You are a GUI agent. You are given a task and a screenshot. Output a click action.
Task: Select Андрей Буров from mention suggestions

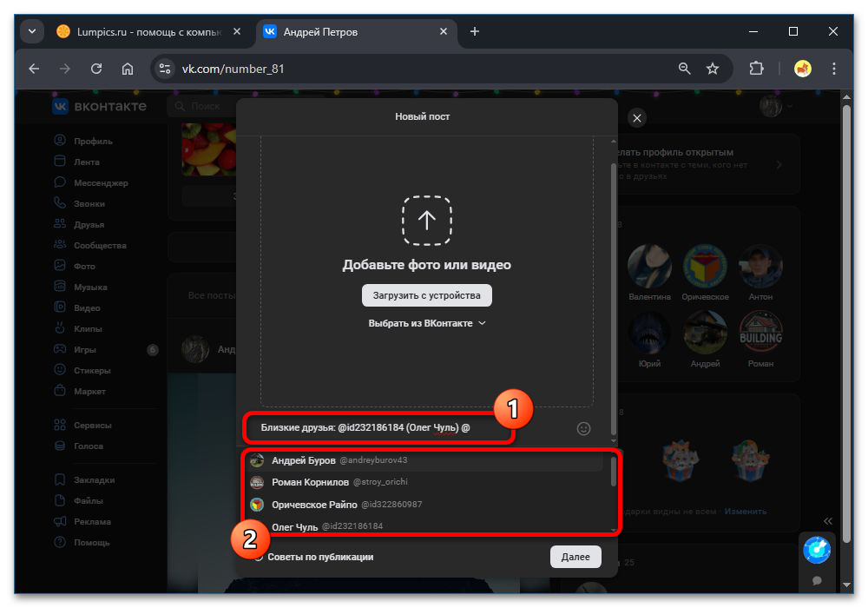coord(426,460)
